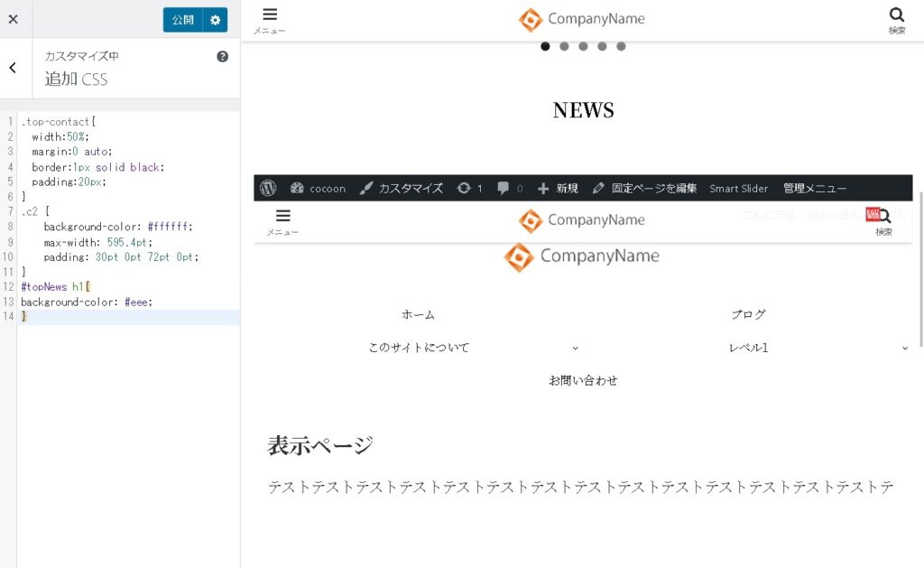Click the help question mark icon
This screenshot has width=924, height=568.
223,56
